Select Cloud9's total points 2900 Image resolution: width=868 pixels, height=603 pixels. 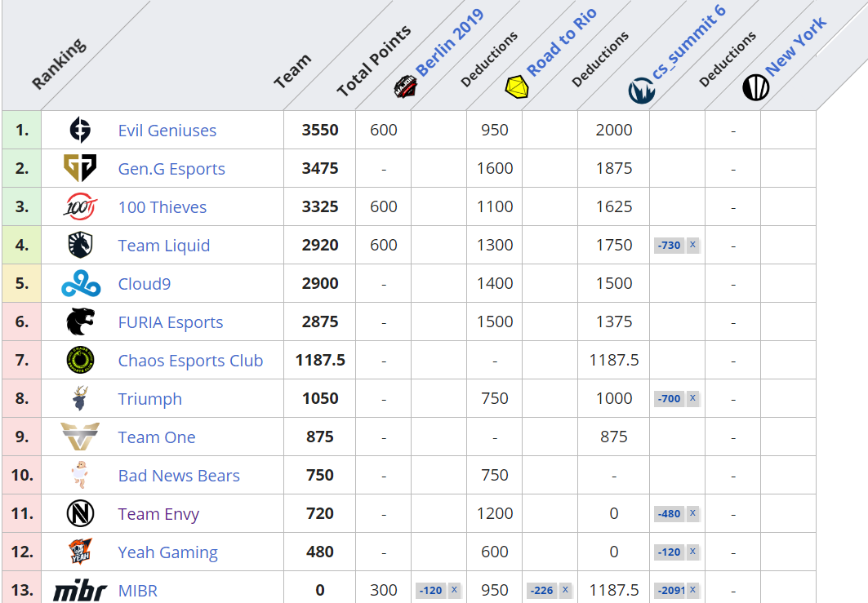(320, 283)
